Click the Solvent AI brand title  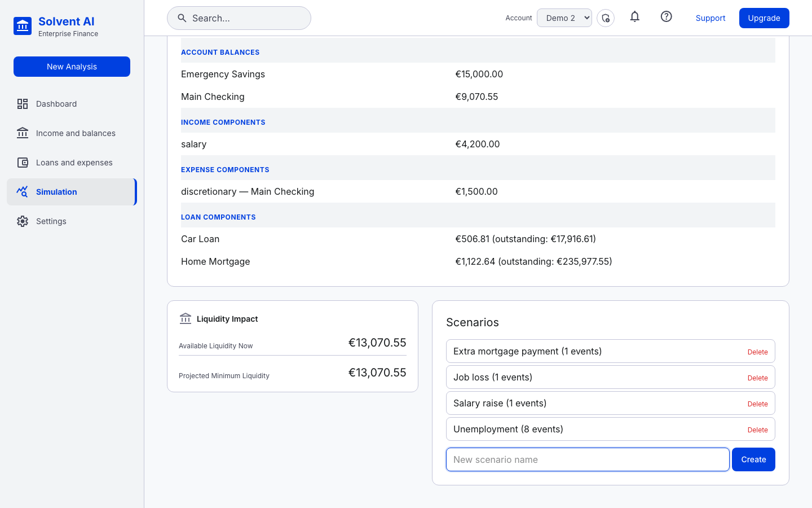point(67,21)
